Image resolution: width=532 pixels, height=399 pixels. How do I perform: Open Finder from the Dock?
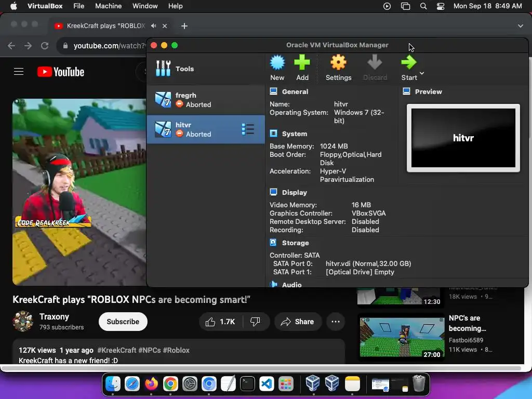113,384
